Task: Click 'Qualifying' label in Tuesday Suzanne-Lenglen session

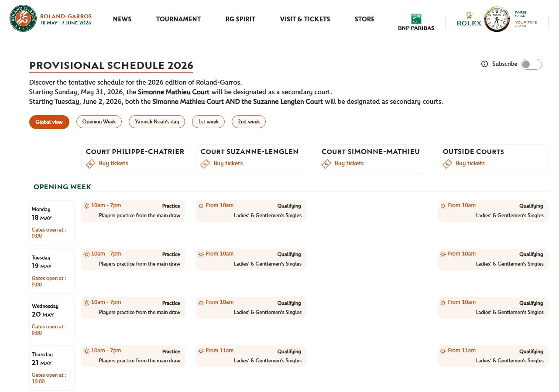Action: [x=289, y=254]
